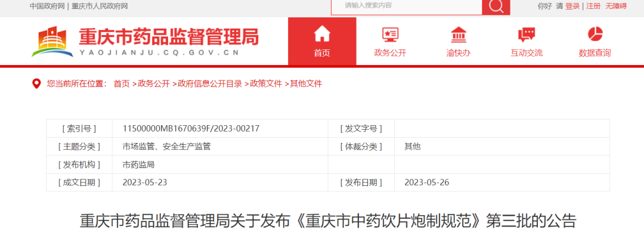This screenshot has width=644, height=233.
Task: Click the value 其他 in the table
Action: 413,147
